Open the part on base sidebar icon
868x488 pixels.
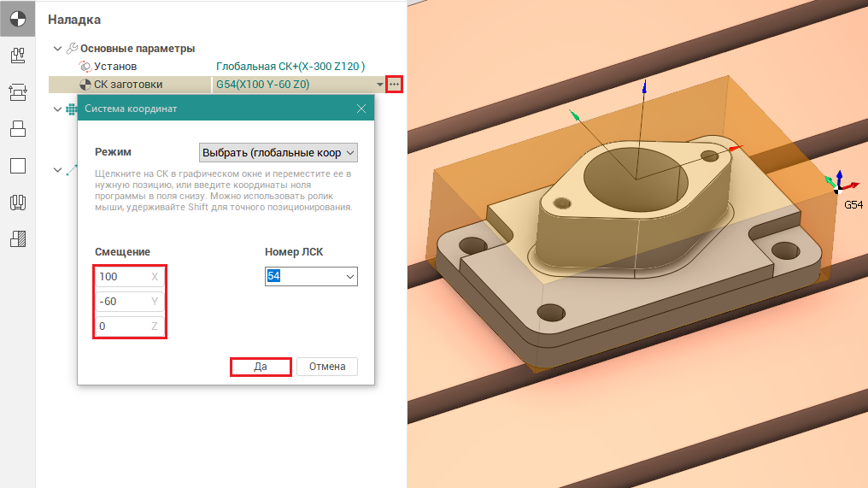[17, 128]
